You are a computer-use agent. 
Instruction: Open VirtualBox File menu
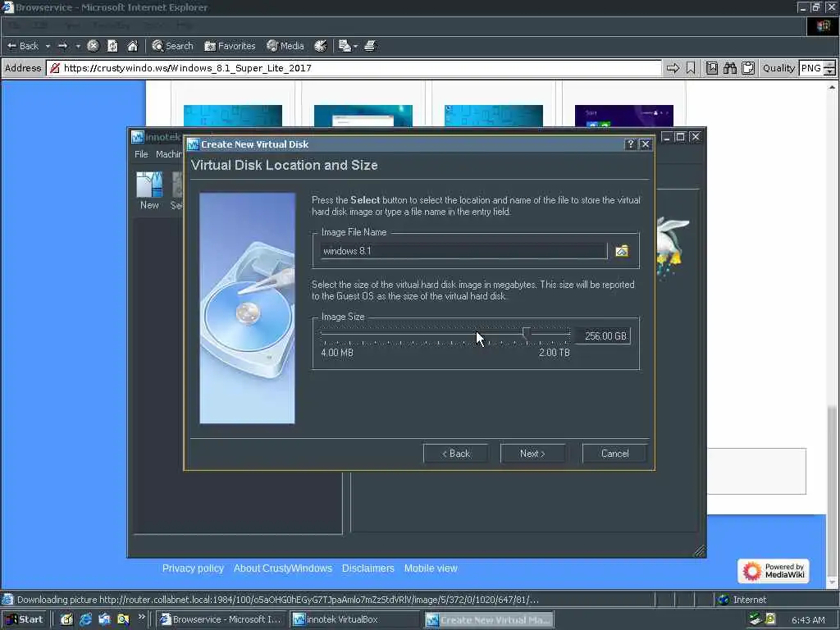click(x=141, y=154)
